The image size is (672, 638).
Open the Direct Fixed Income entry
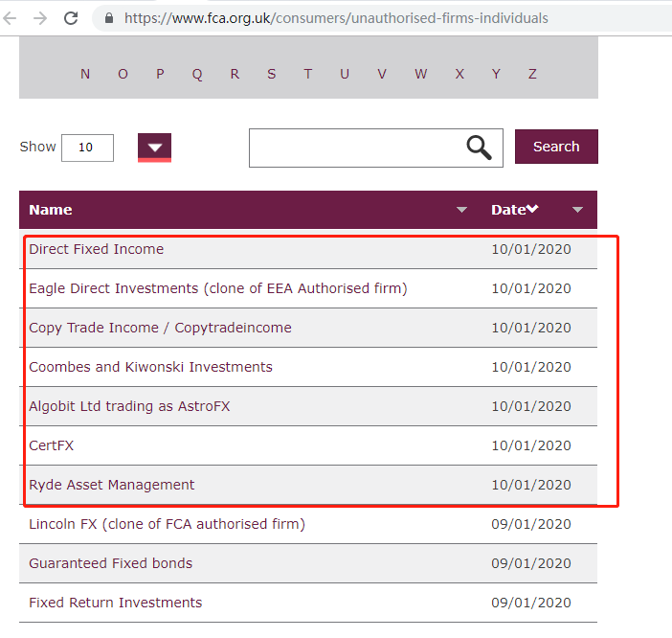(x=96, y=249)
